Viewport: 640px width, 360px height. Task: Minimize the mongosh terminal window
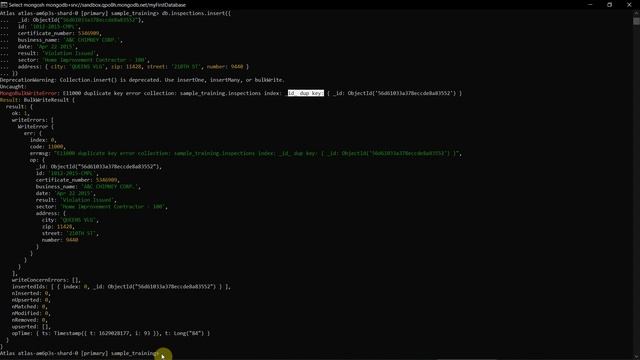pos(590,4)
